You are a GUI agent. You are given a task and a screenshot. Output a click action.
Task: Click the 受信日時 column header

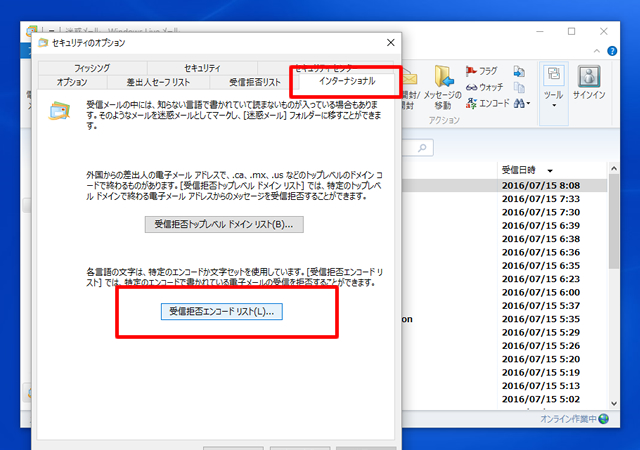pyautogui.click(x=518, y=170)
